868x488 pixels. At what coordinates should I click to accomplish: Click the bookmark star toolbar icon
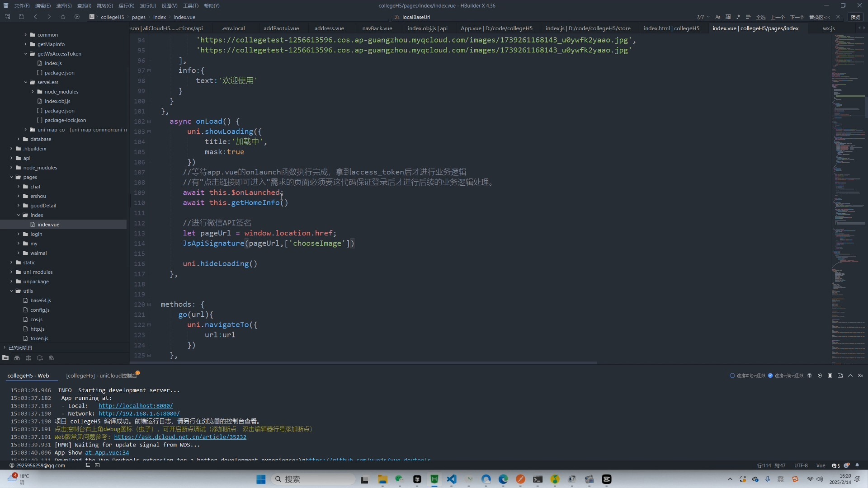(x=63, y=17)
